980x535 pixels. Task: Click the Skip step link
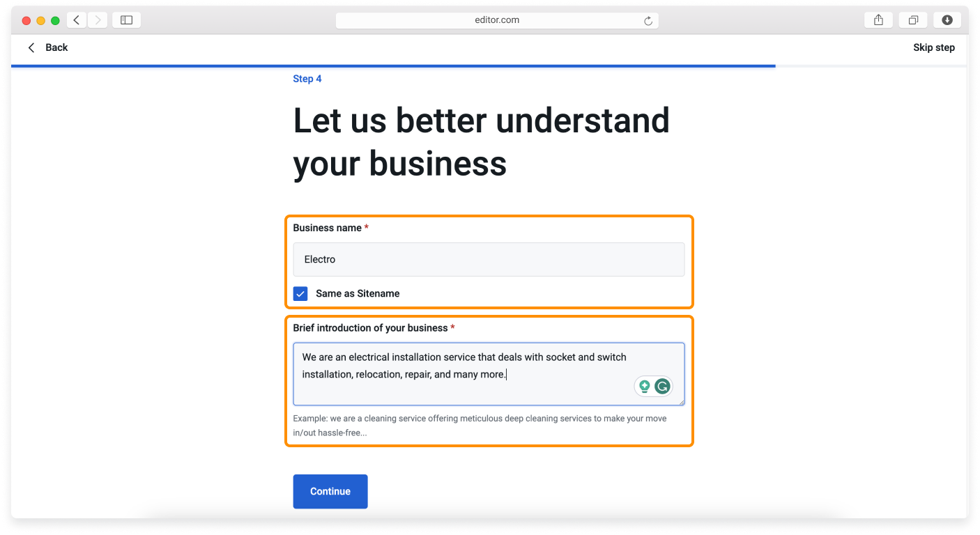click(x=934, y=47)
